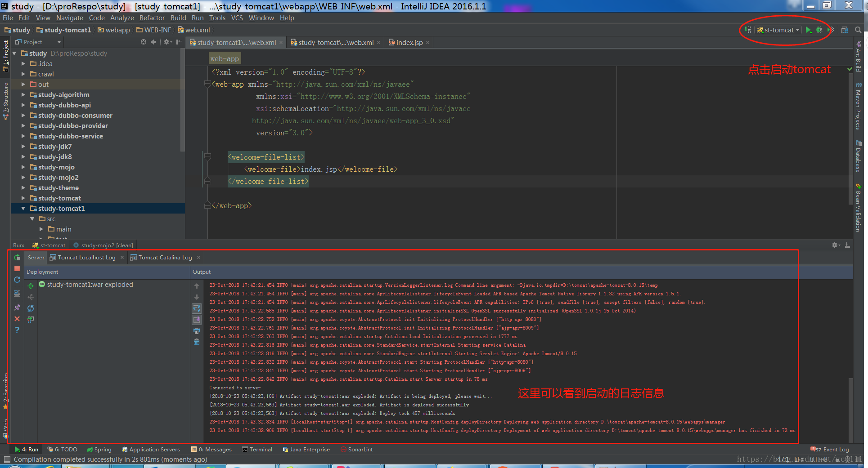
Task: Open the SonarLint tool window
Action: (356, 450)
